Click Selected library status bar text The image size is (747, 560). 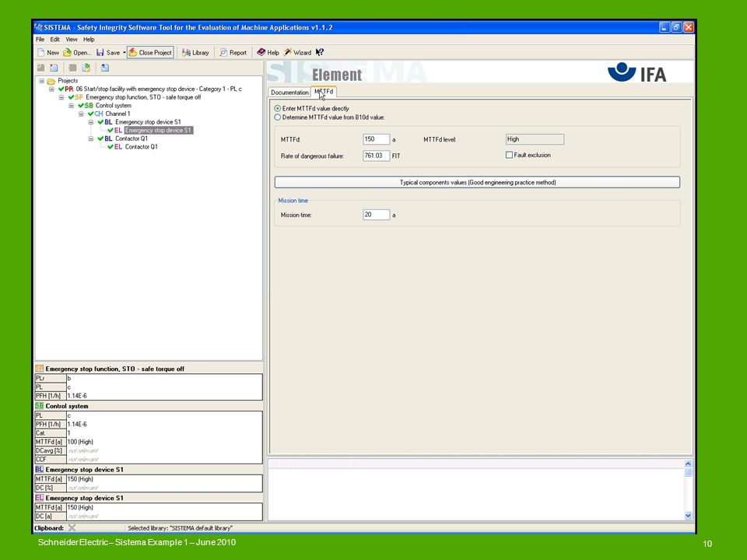click(180, 528)
